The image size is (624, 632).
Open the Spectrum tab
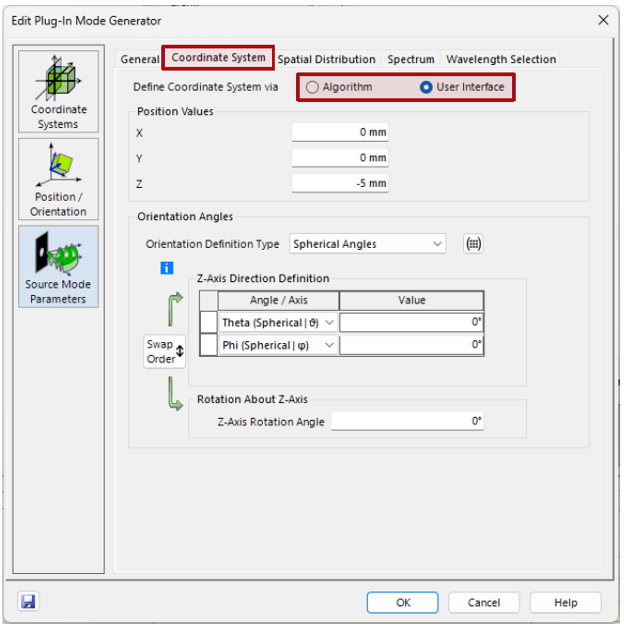click(411, 59)
